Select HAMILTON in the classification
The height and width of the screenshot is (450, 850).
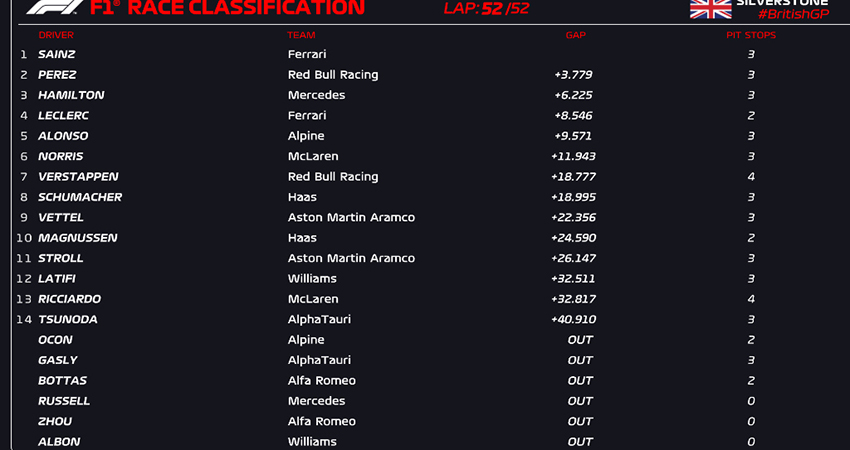coord(71,95)
